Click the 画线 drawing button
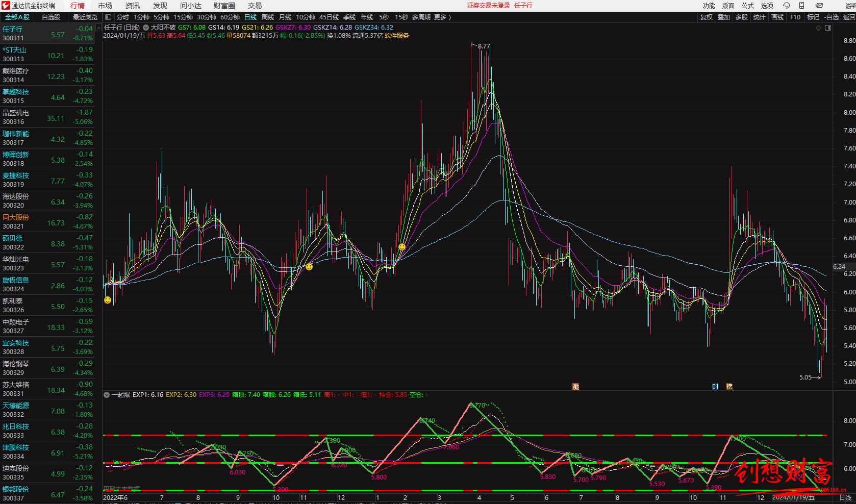The width and height of the screenshot is (856, 504). (x=777, y=17)
